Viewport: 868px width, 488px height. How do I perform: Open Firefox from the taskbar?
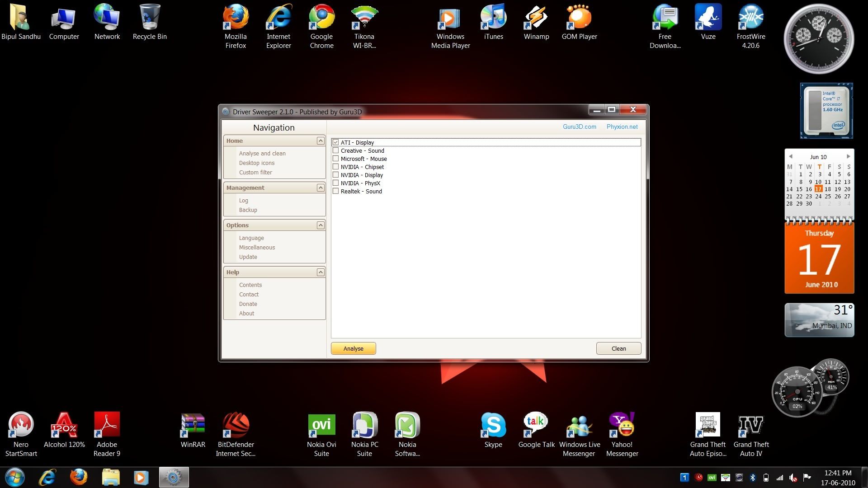click(x=79, y=477)
